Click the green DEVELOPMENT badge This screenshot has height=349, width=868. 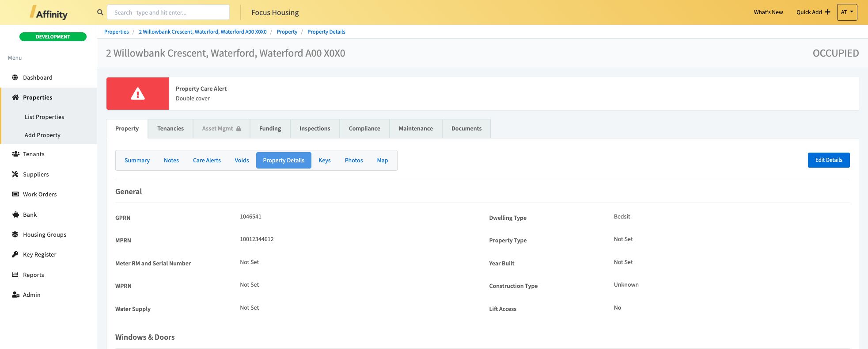point(53,37)
